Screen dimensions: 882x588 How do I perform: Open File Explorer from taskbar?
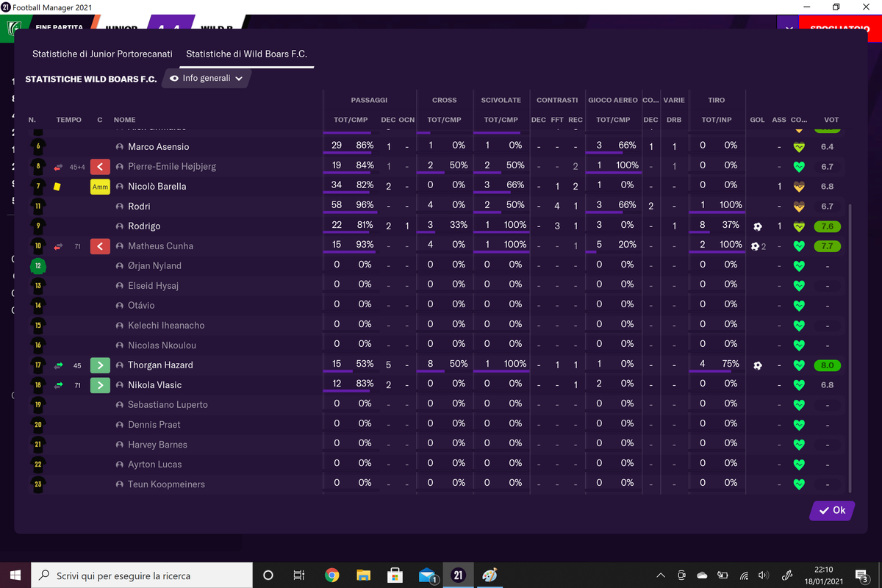click(363, 576)
